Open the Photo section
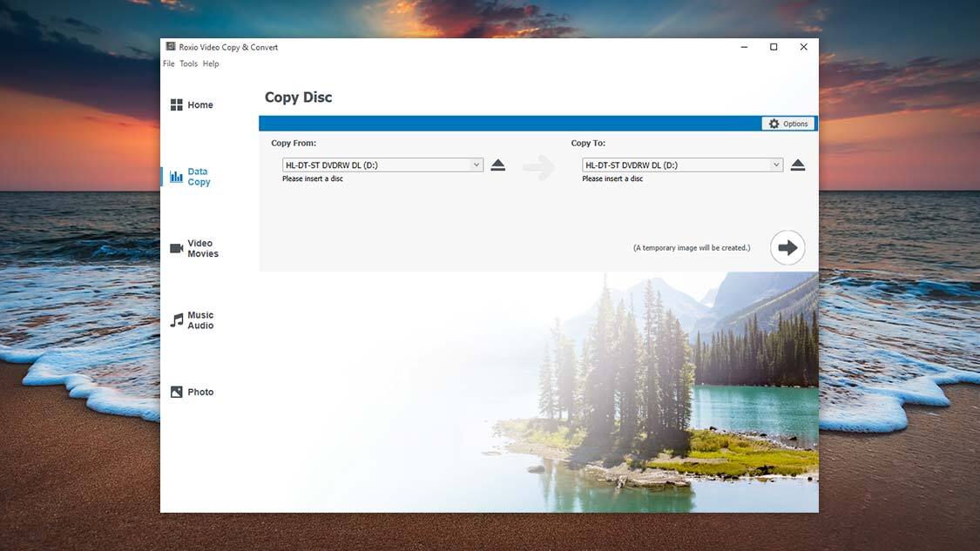Image resolution: width=980 pixels, height=551 pixels. click(x=192, y=393)
